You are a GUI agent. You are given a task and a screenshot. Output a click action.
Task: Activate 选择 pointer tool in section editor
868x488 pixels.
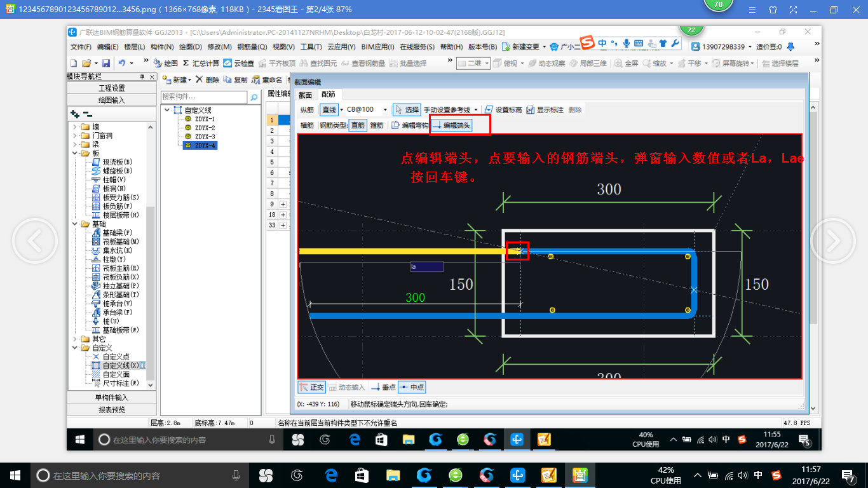[x=406, y=110]
